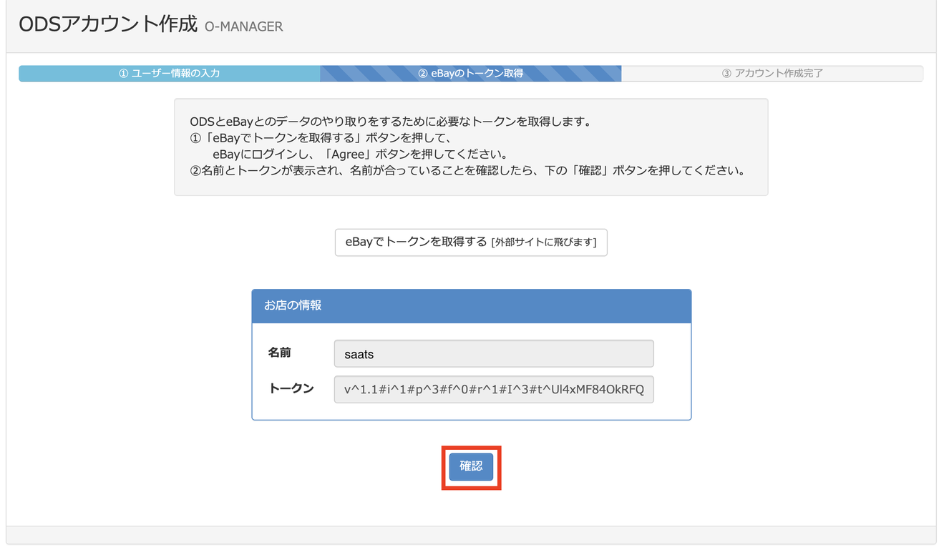Click the O-MANAGER subtitle text

click(x=243, y=27)
